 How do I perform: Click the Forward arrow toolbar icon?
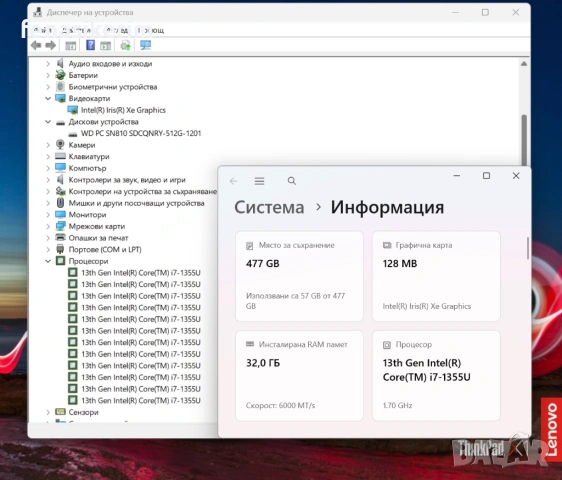pos(51,46)
